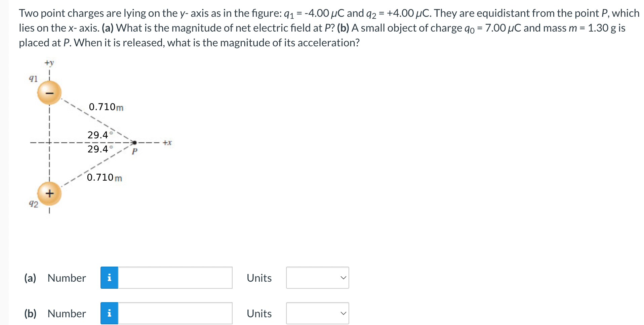This screenshot has width=644, height=325.
Task: Click the +y axis label in the figure
Action: (x=49, y=63)
